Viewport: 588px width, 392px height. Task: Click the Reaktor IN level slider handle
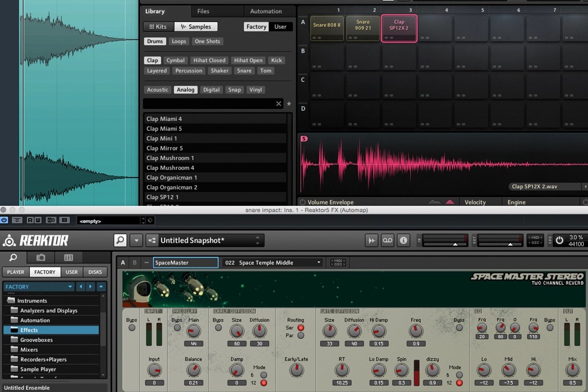click(x=455, y=244)
